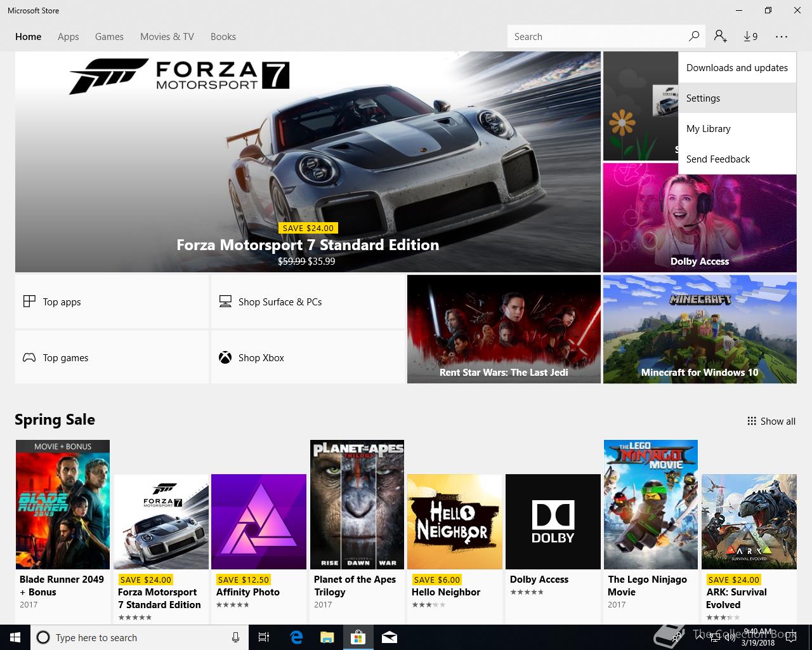This screenshot has height=650, width=812.
Task: Open The Lego Ninjago Movie poster
Action: pyautogui.click(x=651, y=505)
